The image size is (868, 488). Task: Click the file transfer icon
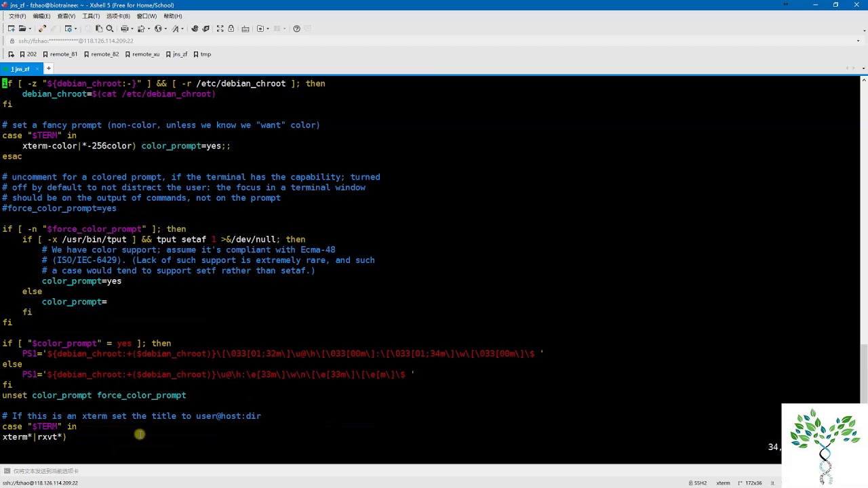141,28
